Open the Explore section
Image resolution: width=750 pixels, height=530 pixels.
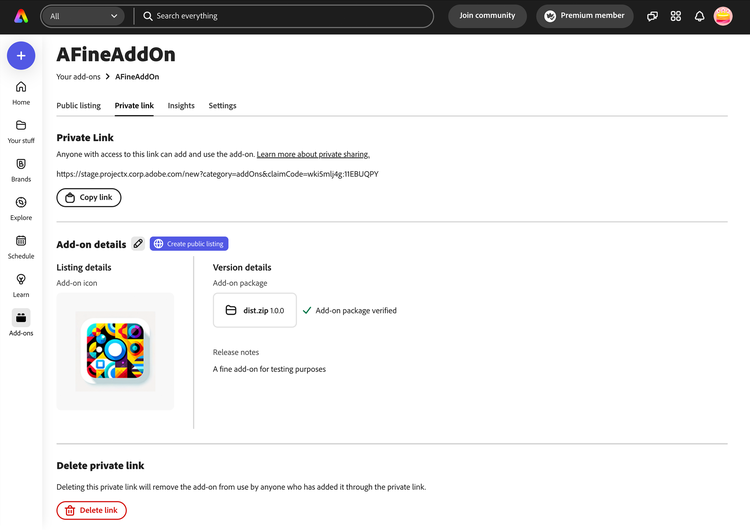pyautogui.click(x=21, y=203)
